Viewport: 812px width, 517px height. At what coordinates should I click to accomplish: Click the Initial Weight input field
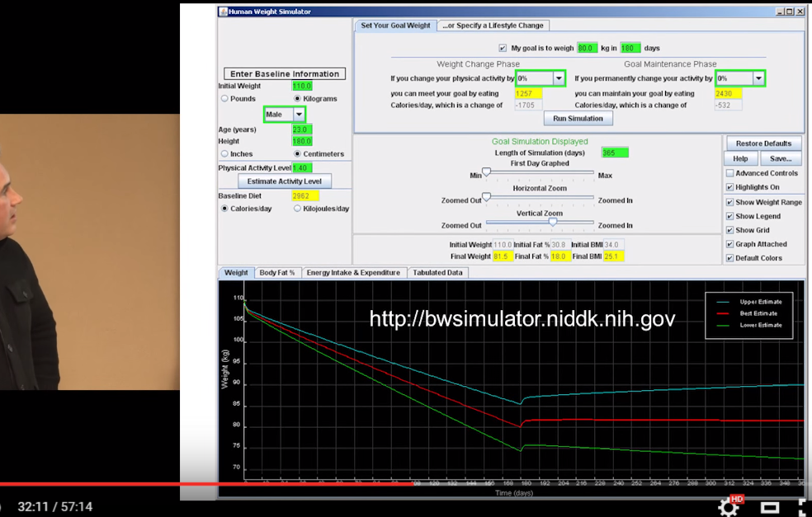(301, 86)
